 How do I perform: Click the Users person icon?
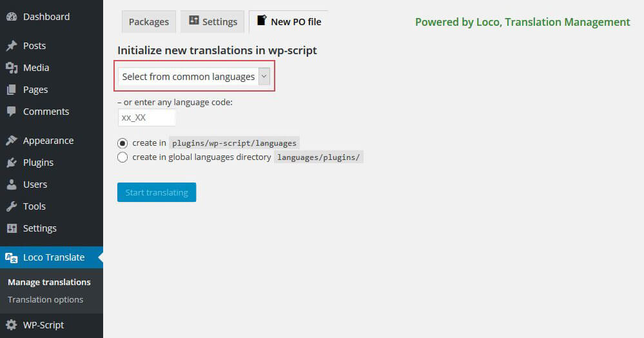pos(12,184)
